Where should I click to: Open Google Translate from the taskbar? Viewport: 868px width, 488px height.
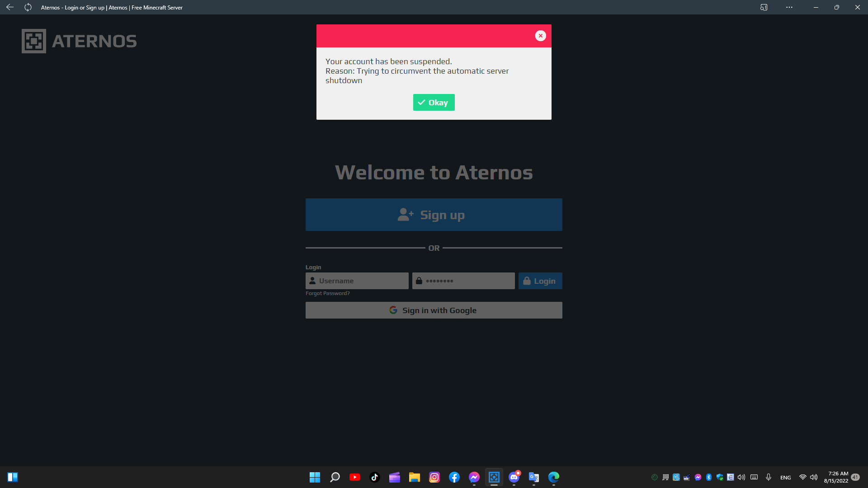[534, 477]
